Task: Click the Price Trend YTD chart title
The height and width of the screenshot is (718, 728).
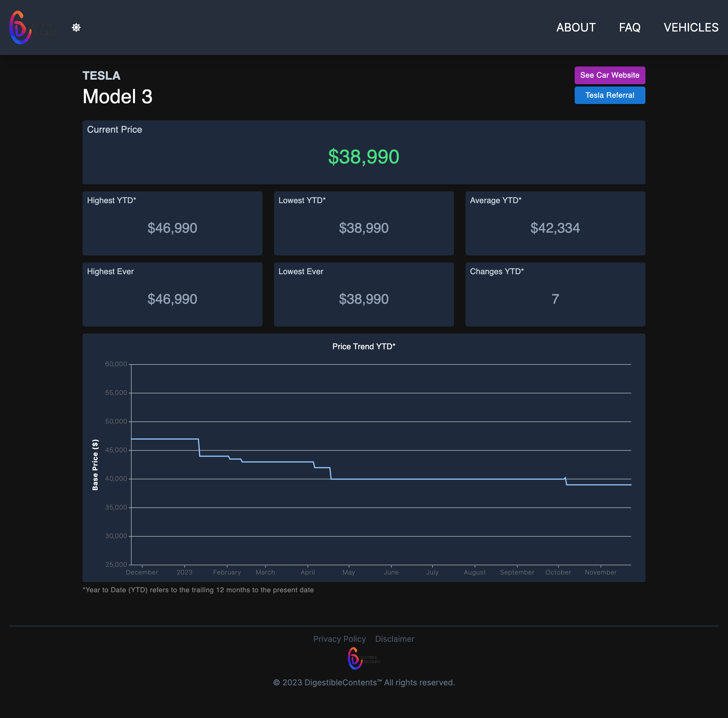Action: point(364,347)
